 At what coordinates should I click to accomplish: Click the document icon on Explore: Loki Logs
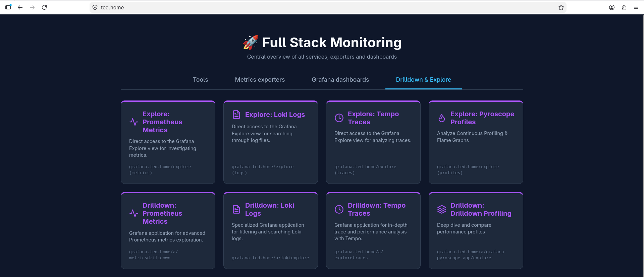tap(236, 115)
